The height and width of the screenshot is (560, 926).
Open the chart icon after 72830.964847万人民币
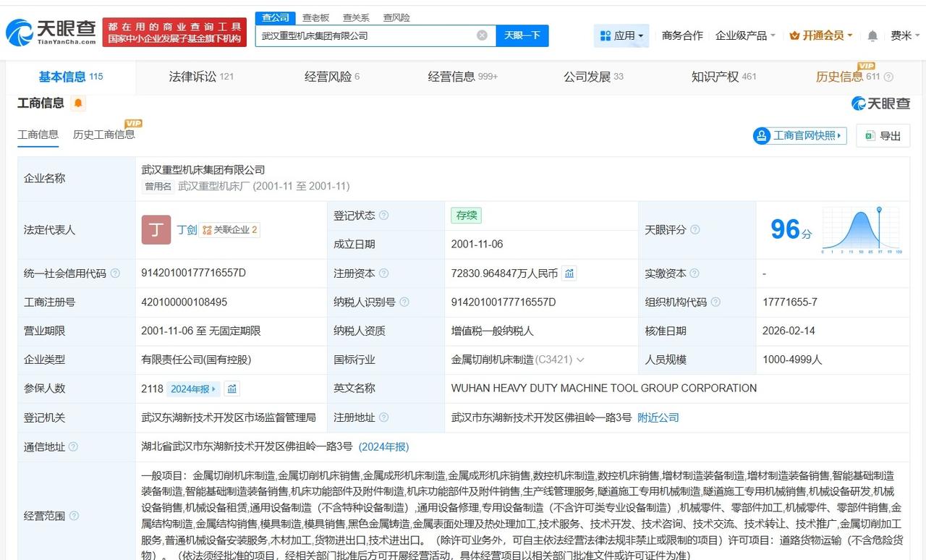(569, 273)
